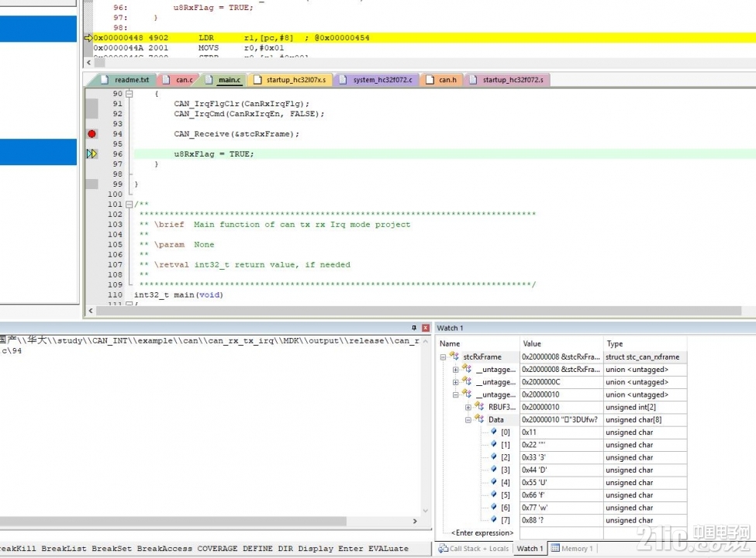Click the disassembly horizontal scrollbar left arrow
This screenshot has width=756, height=558.
point(88,62)
